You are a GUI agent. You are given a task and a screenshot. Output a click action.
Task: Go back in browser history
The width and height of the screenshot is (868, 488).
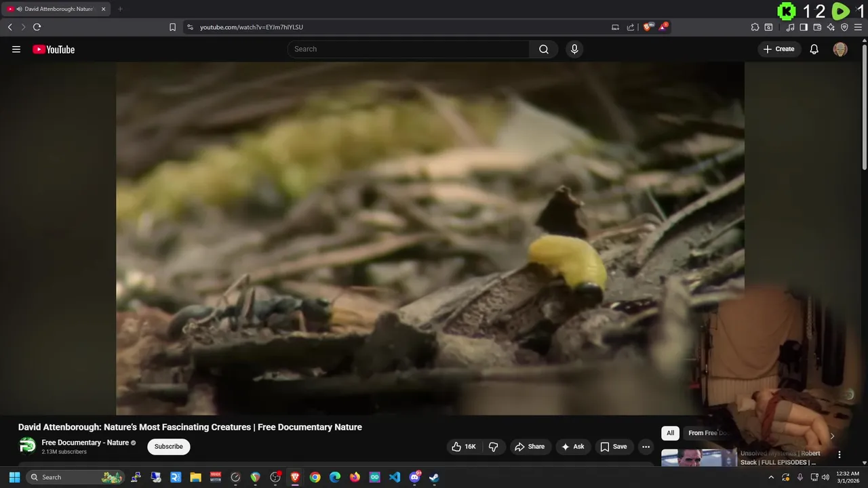pyautogui.click(x=9, y=27)
